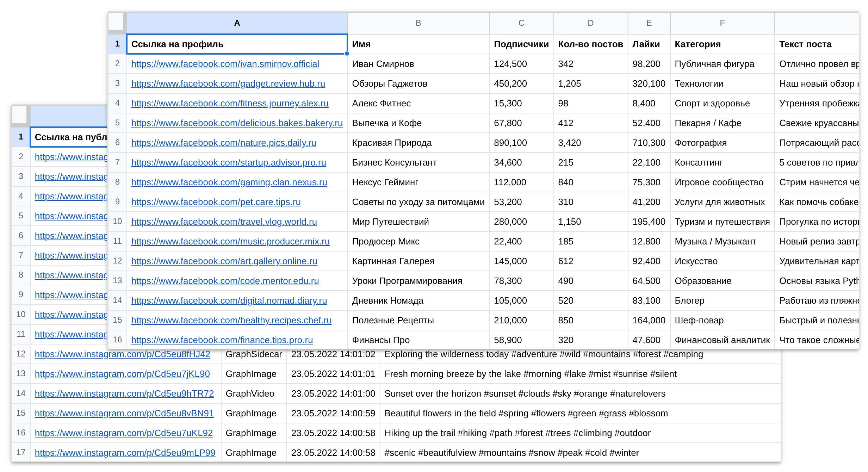Select the date cell 23.05.2022 14:01:00

click(x=333, y=393)
